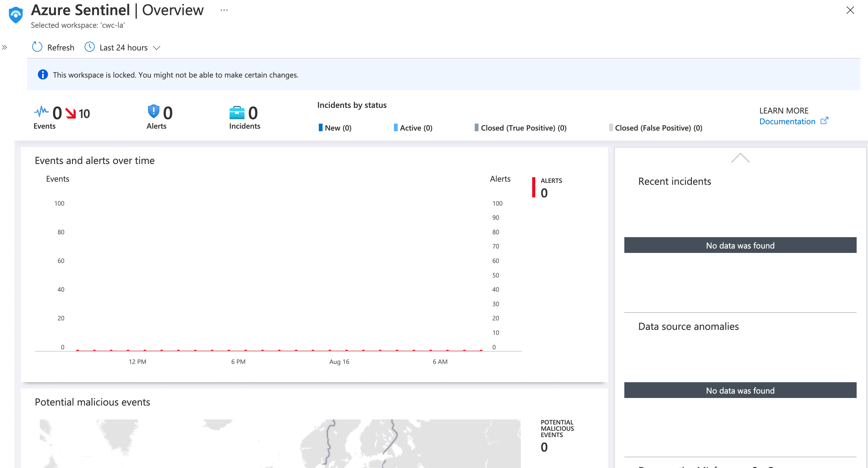Click the 6 PM tick on chart axis
This screenshot has height=468, width=868.
click(x=238, y=361)
